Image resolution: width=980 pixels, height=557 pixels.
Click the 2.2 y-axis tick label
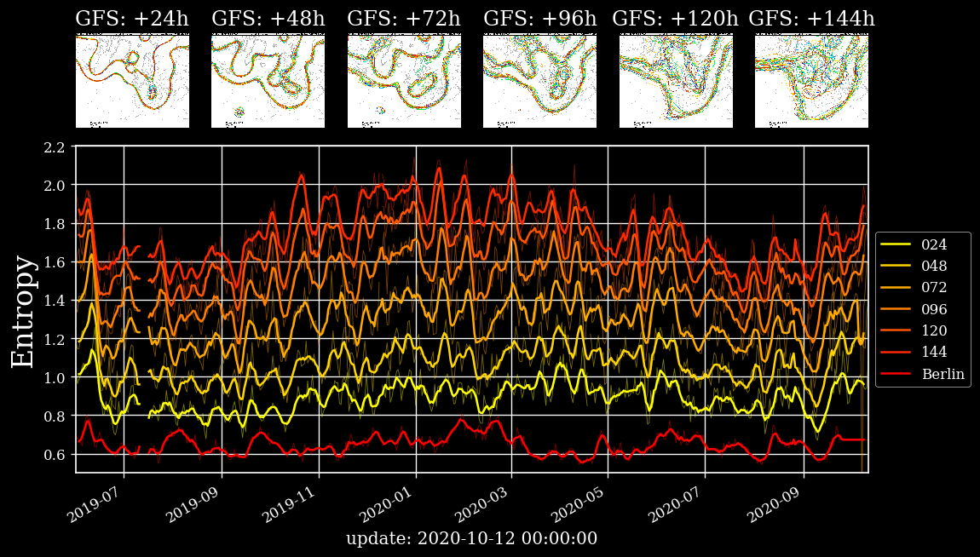coord(55,147)
